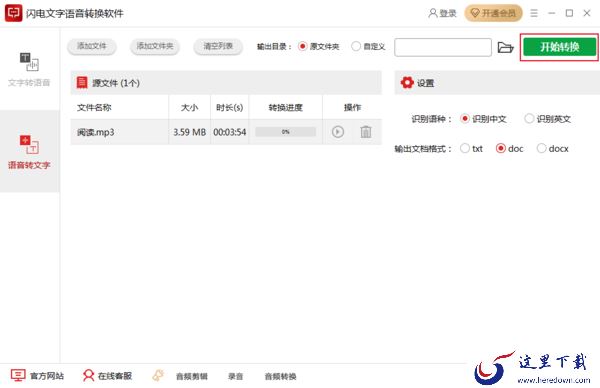This screenshot has height=388, width=600.
Task: Delete 阅读.mp3 with trash icon
Action: click(x=366, y=132)
